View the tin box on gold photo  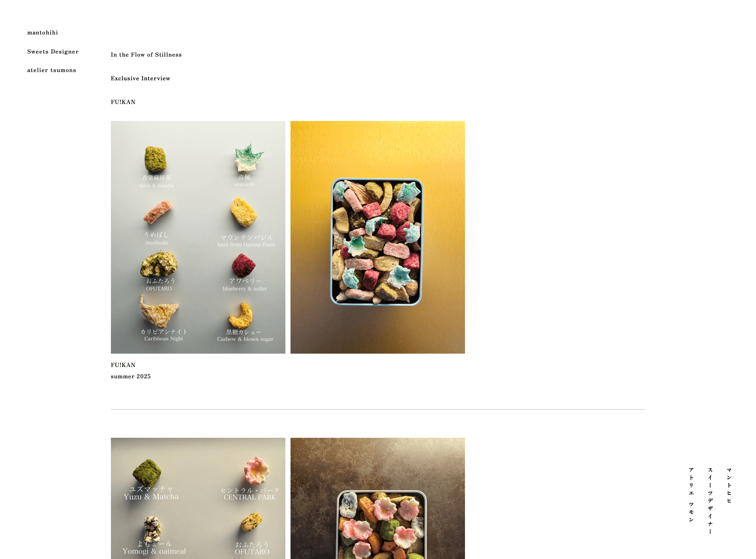pyautogui.click(x=377, y=237)
